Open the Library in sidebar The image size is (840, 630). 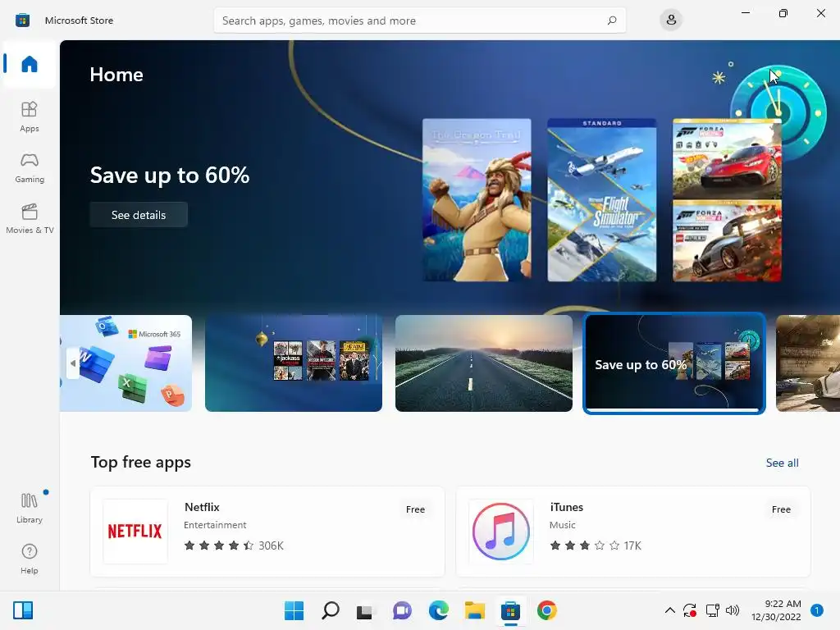(30, 508)
